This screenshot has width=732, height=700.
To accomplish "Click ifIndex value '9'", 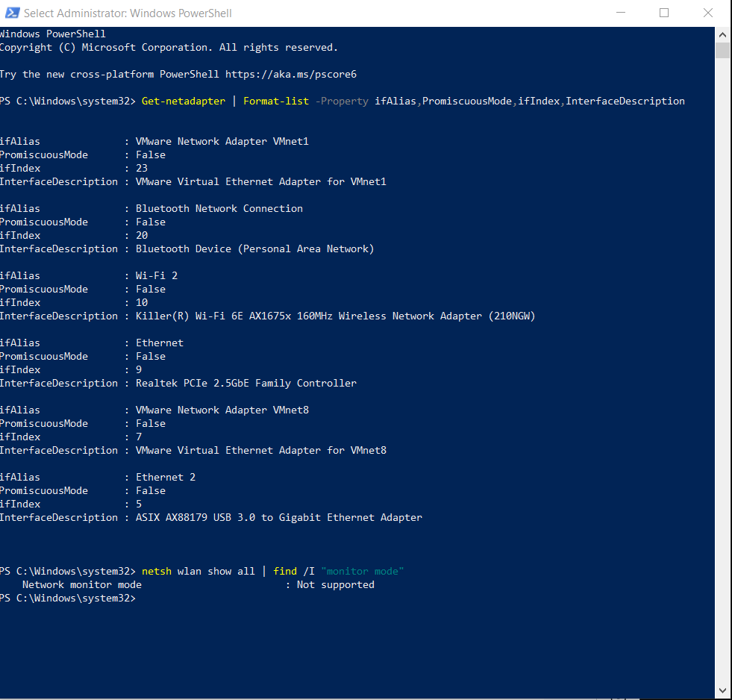I will 139,370.
